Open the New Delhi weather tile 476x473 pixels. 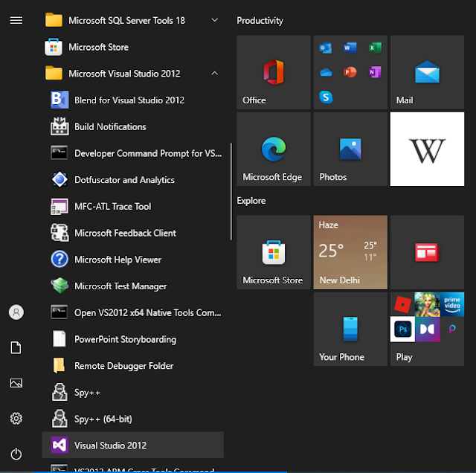(350, 252)
